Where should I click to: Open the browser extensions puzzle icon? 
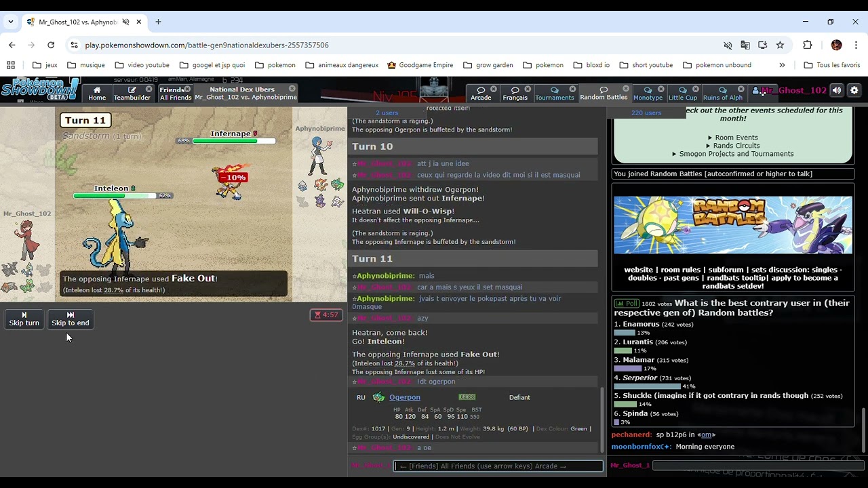click(x=807, y=45)
